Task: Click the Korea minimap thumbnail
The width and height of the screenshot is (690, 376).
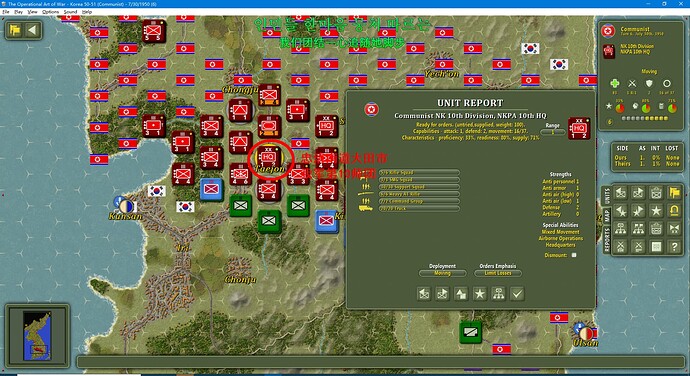Action: (37, 335)
